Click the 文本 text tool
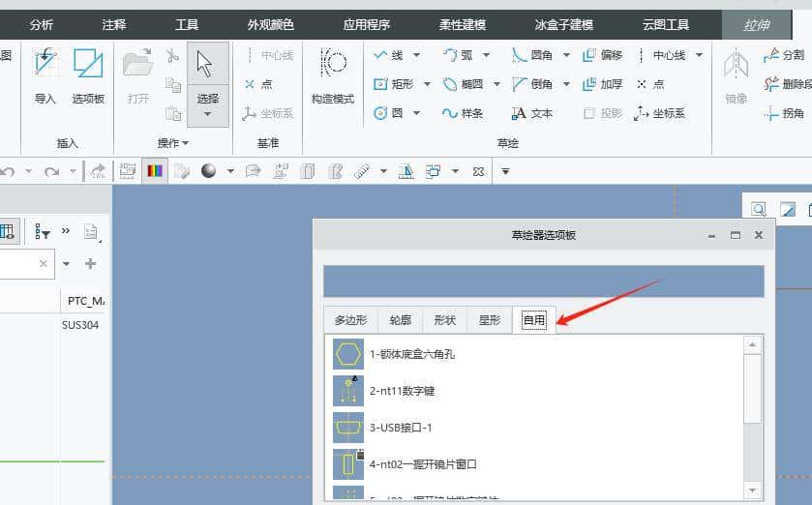Viewport: 812px width, 505px height. pos(532,113)
